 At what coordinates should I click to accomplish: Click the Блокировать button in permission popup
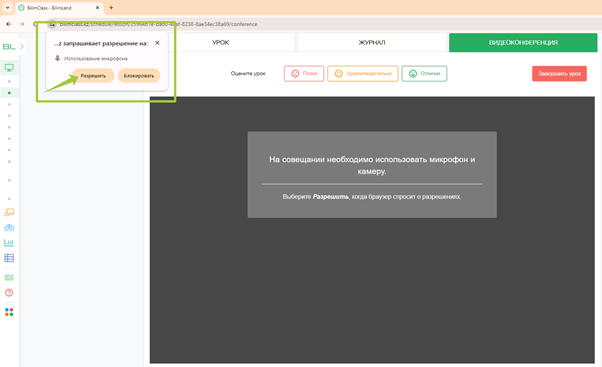[x=139, y=76]
